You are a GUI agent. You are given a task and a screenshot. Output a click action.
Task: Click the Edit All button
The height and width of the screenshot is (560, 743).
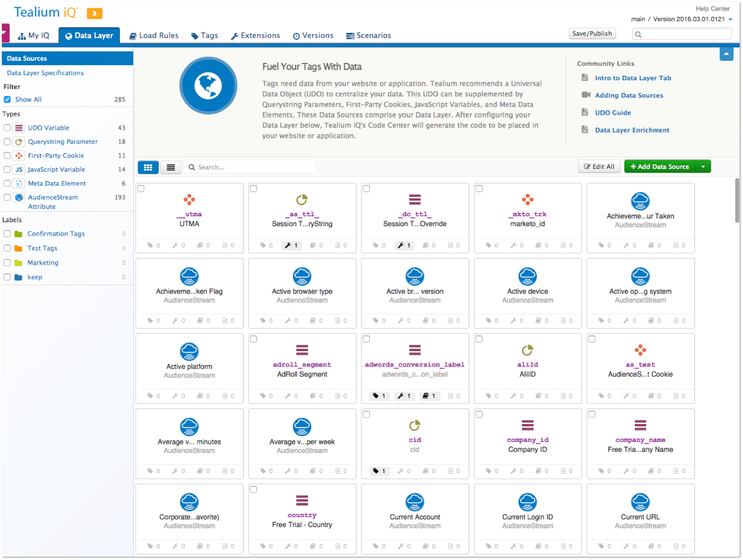pos(599,167)
